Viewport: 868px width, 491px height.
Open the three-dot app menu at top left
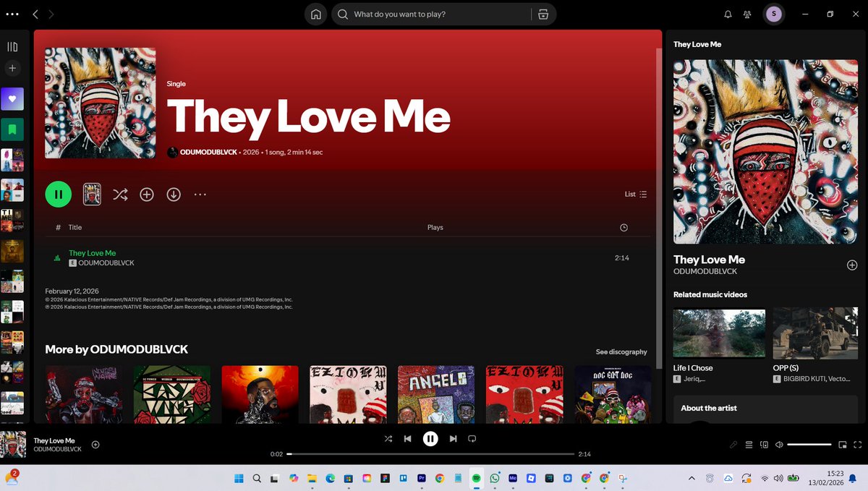tap(12, 14)
